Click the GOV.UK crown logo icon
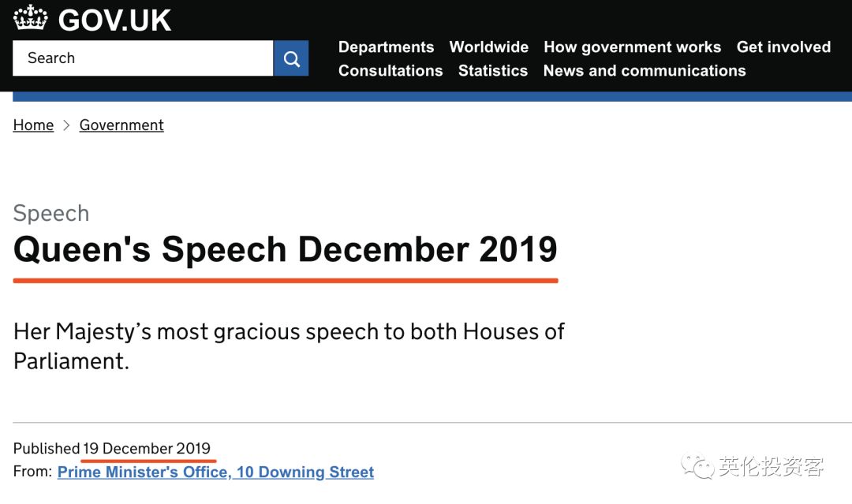 tap(31, 18)
